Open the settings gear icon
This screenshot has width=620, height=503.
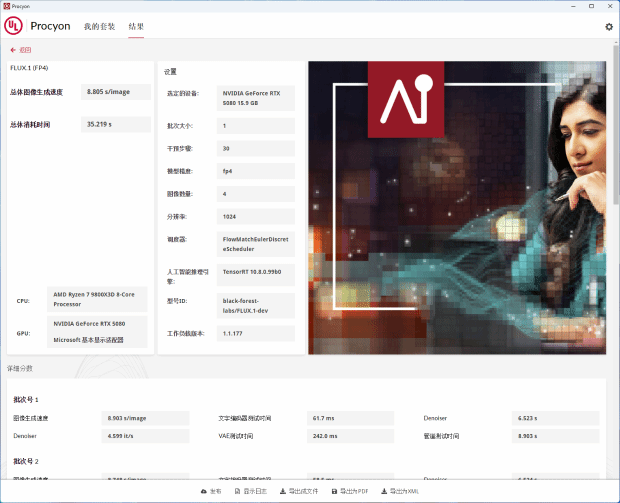(608, 27)
